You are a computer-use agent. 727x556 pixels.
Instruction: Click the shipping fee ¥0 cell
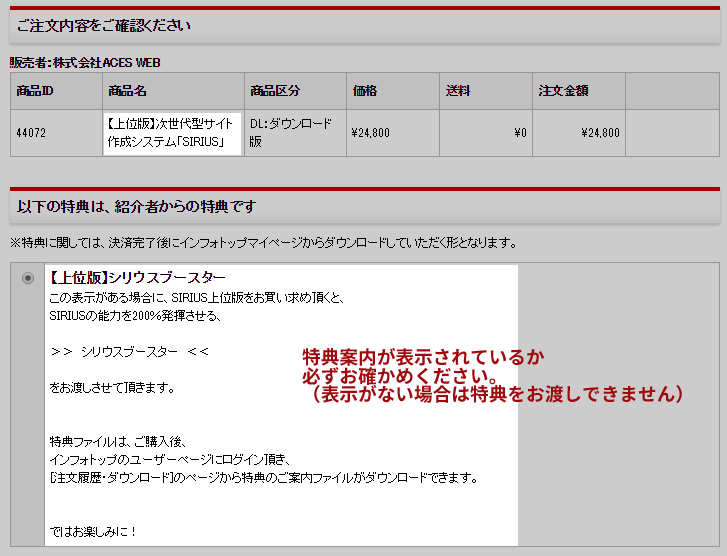coord(486,133)
